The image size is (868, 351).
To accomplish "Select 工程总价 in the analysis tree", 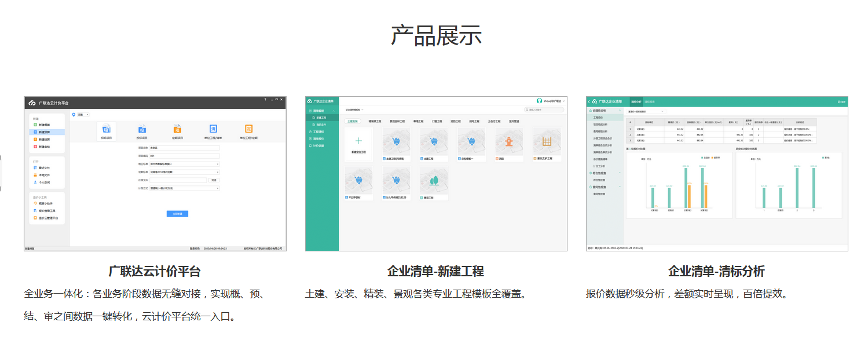I will click(x=605, y=117).
